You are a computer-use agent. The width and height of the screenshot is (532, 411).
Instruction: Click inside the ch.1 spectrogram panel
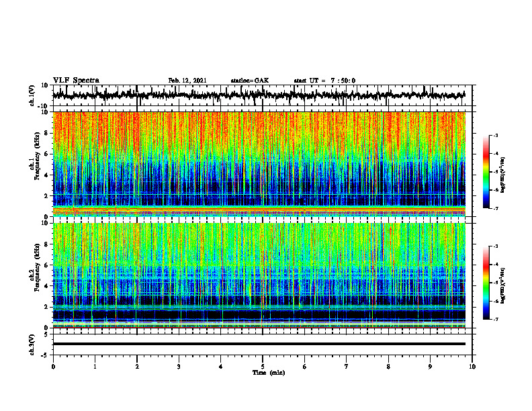click(x=259, y=164)
